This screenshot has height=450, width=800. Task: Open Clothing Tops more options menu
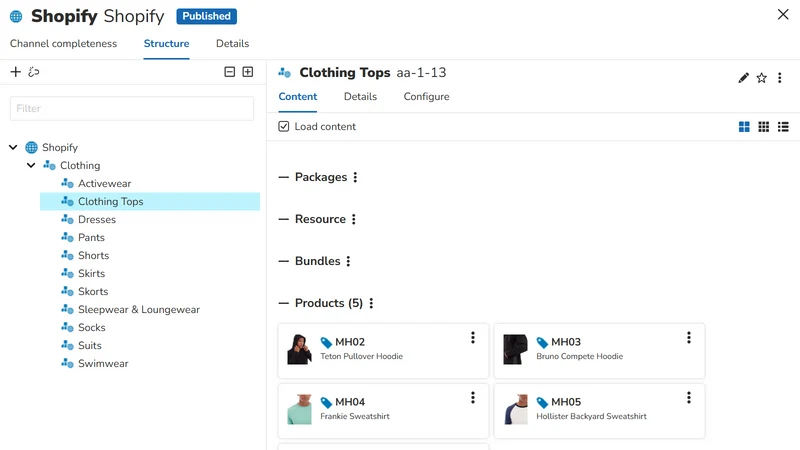780,78
